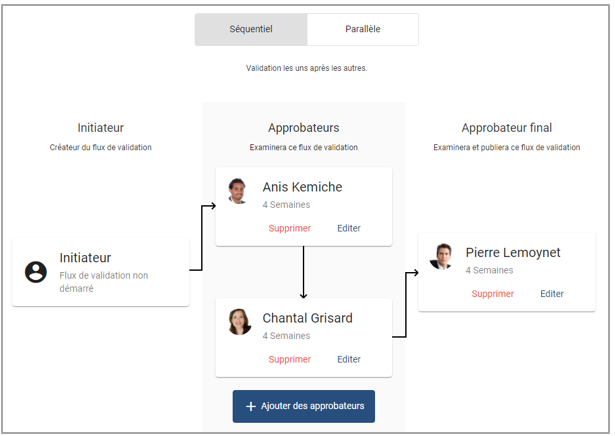Image resolution: width=615 pixels, height=436 pixels.
Task: Click Pierre Lemoynet's profile avatar
Action: (x=441, y=257)
